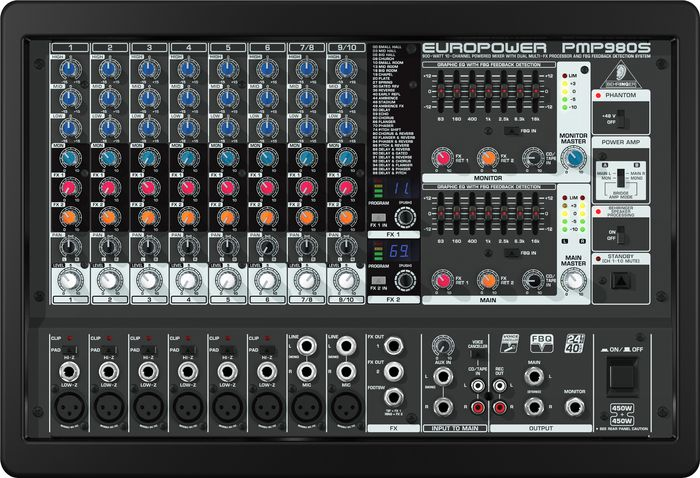Click the HIGH EQ knob on channel 9/10
The width and height of the screenshot is (700, 478).
pyautogui.click(x=346, y=68)
